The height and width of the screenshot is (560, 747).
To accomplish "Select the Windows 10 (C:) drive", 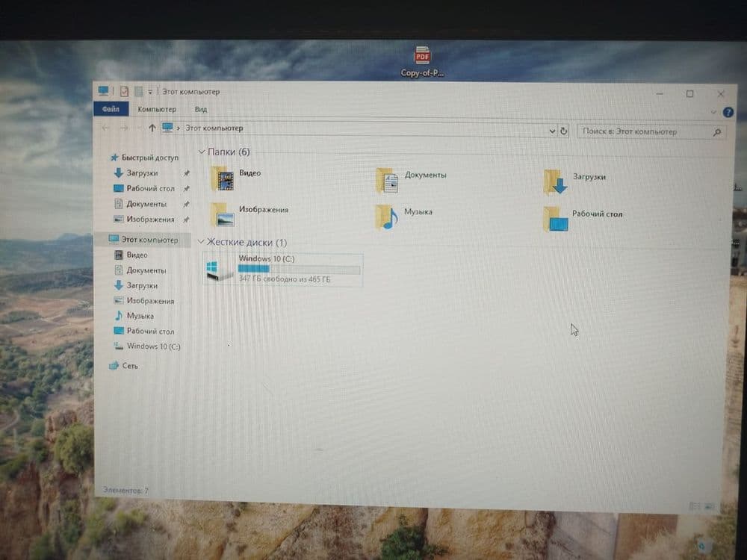I will pyautogui.click(x=283, y=270).
